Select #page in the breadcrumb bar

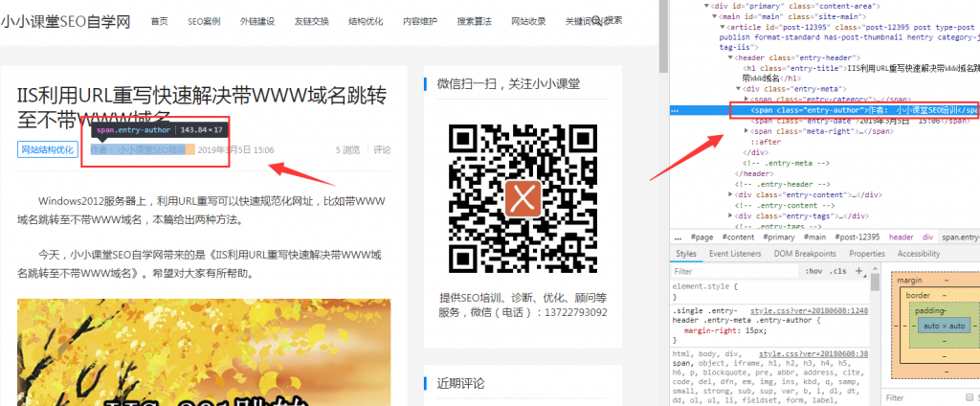coord(702,237)
